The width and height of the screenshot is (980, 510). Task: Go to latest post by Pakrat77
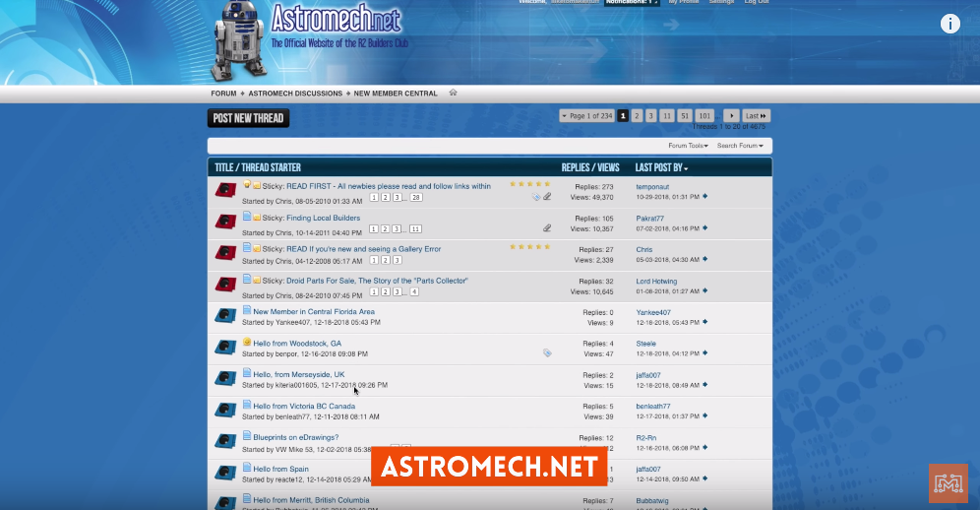(x=705, y=228)
